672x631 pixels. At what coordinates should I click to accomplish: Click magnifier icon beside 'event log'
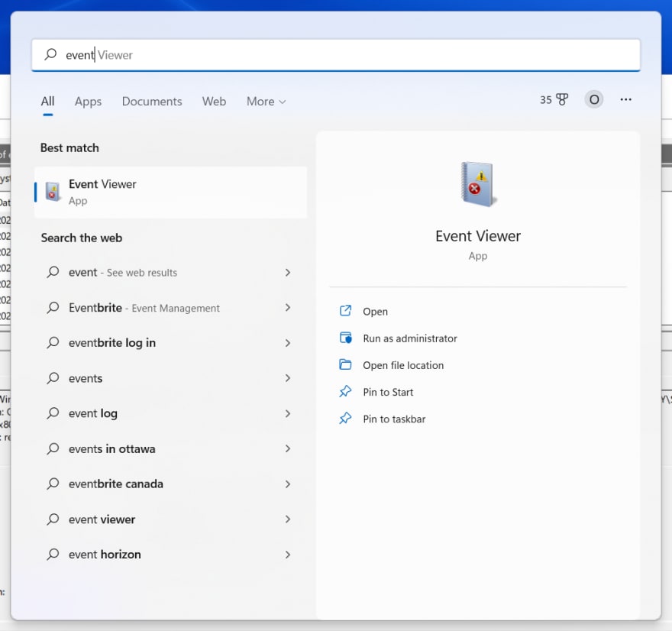[53, 413]
